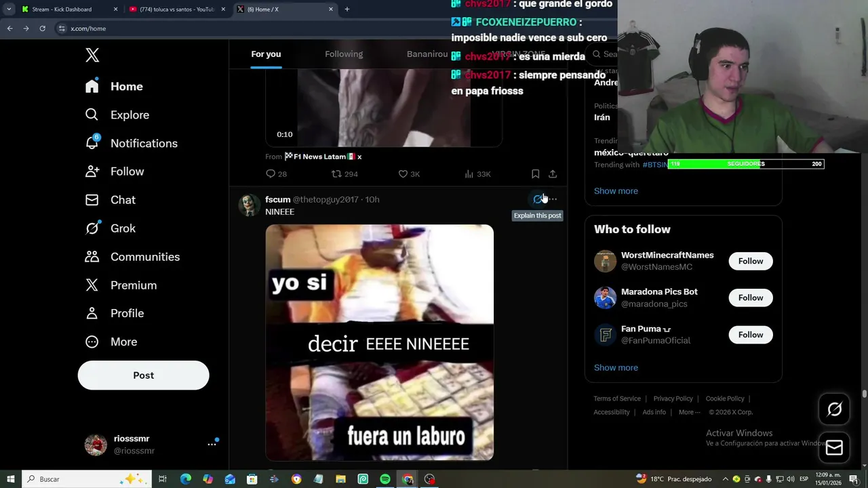Open Chat from the sidebar
This screenshot has height=488, width=868.
click(x=110, y=200)
